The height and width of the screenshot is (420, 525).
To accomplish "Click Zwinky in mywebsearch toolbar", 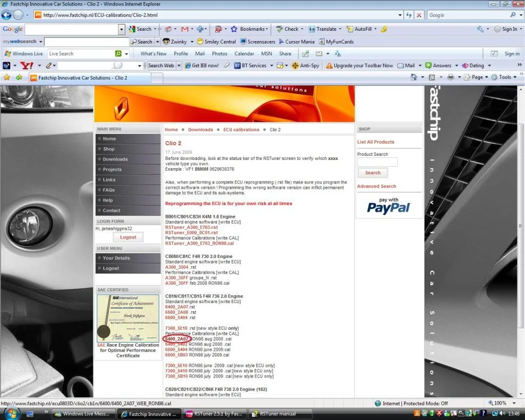I will 175,42.
